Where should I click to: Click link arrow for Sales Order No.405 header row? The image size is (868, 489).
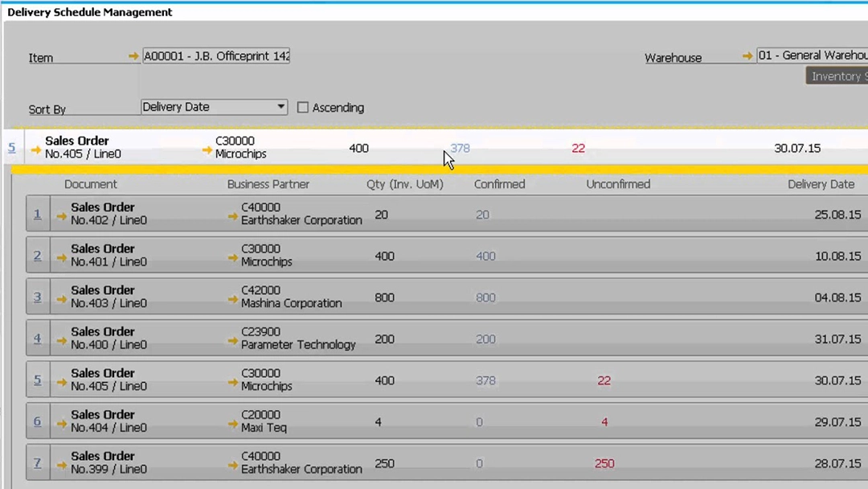coord(36,147)
